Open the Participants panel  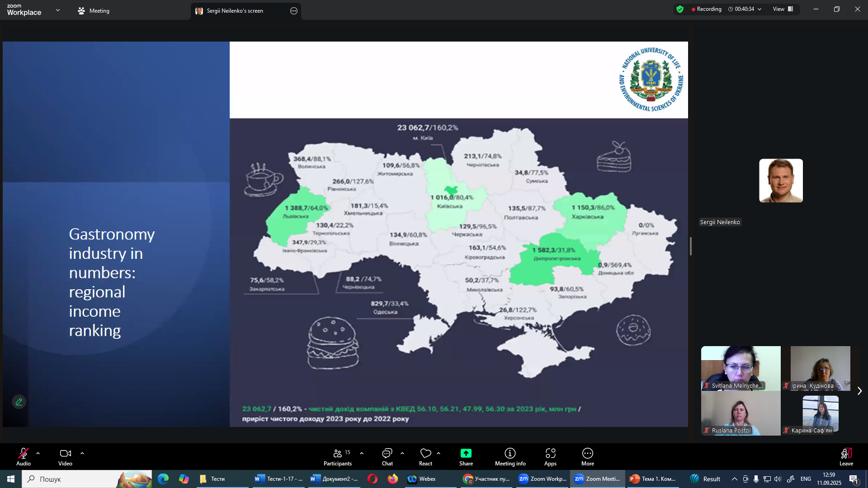coord(337,457)
